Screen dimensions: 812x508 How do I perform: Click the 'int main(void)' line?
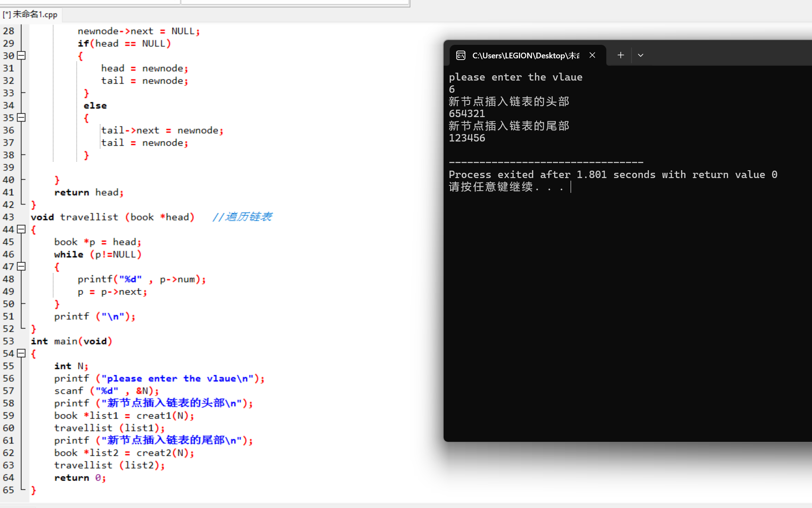pyautogui.click(x=71, y=341)
